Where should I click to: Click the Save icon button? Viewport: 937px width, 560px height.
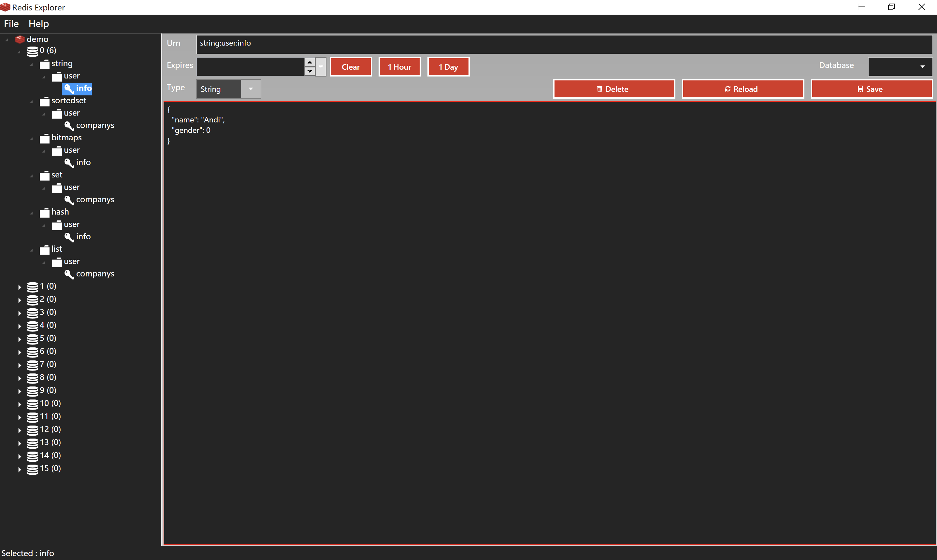(x=870, y=89)
